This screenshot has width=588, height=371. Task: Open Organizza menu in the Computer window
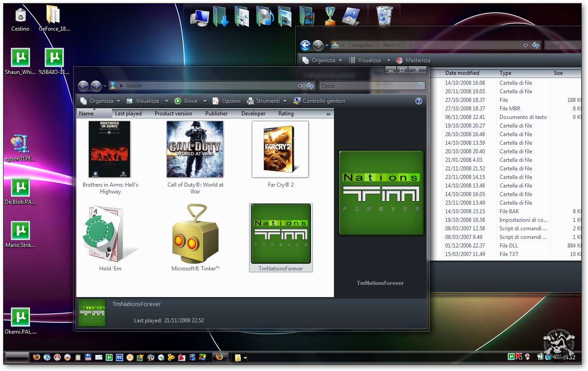click(322, 60)
